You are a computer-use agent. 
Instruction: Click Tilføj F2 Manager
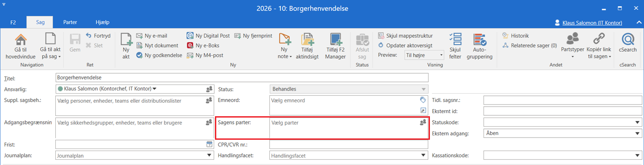pos(335,46)
